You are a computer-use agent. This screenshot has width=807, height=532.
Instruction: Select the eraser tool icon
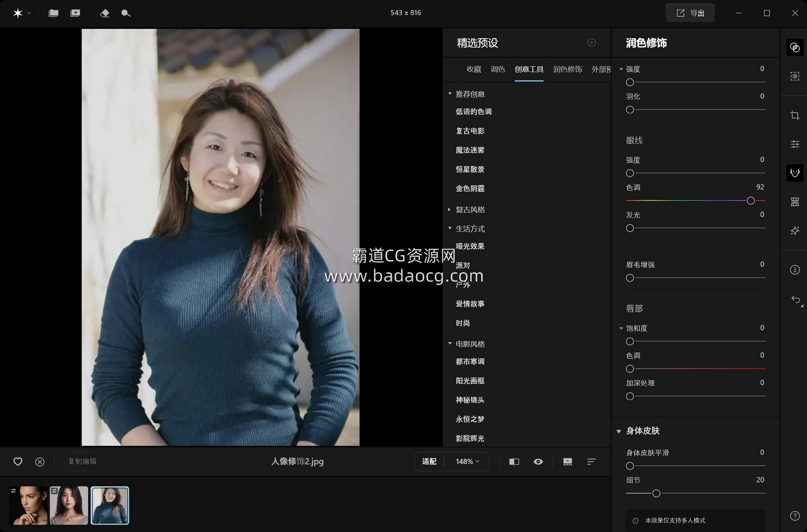(x=105, y=13)
